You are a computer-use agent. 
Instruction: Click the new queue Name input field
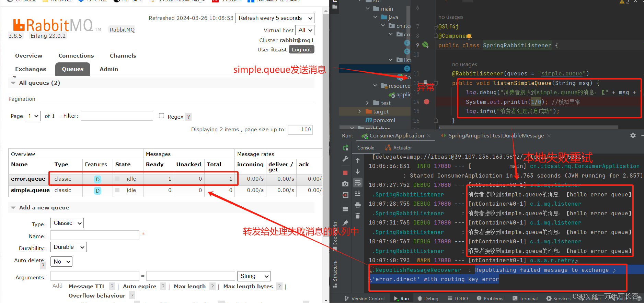[95, 235]
